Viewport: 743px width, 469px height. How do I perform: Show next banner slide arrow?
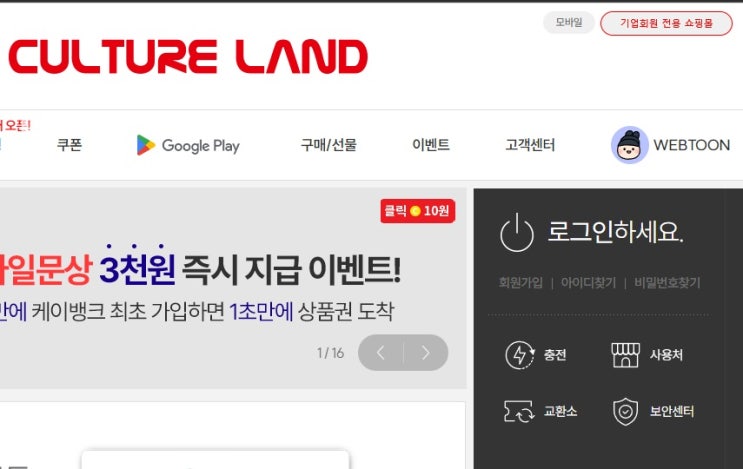click(426, 352)
